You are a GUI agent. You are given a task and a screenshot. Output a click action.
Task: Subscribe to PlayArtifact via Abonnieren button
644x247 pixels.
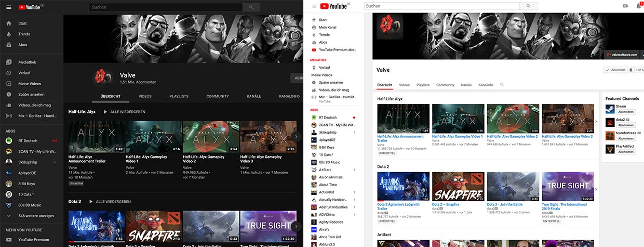tap(626, 152)
